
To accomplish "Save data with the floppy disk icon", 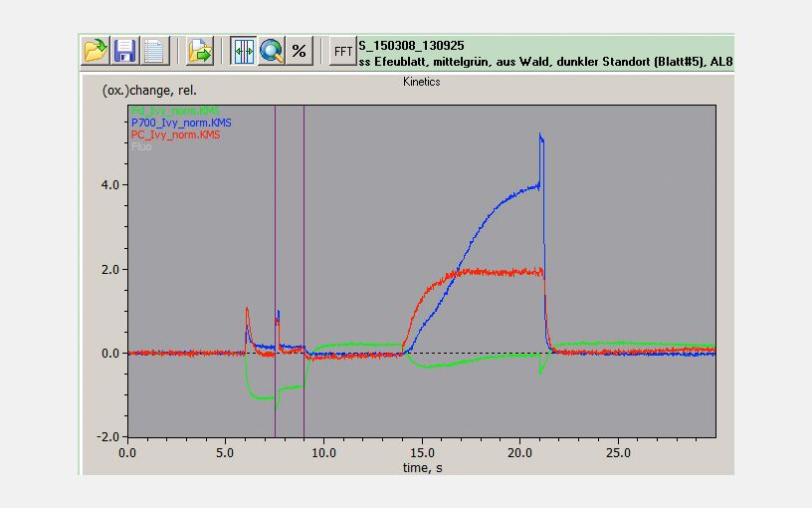I will click(124, 51).
